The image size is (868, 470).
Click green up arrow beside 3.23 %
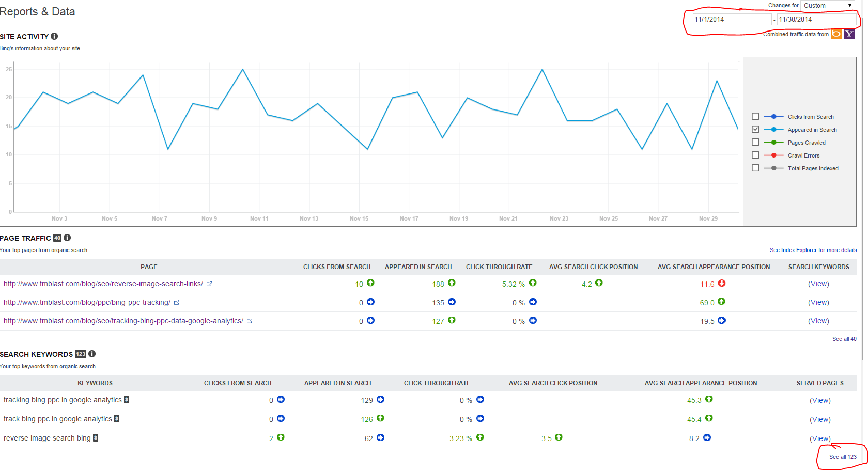pyautogui.click(x=480, y=437)
